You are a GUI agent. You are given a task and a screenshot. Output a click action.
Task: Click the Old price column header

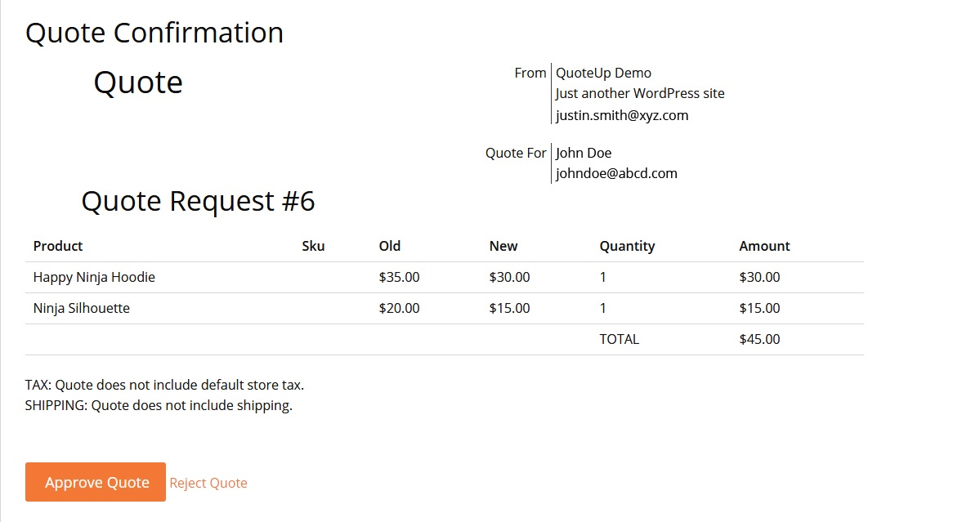389,246
